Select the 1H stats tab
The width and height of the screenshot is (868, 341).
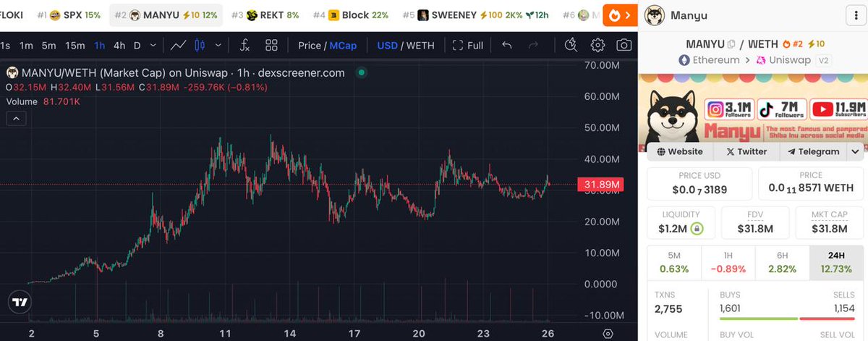728,262
